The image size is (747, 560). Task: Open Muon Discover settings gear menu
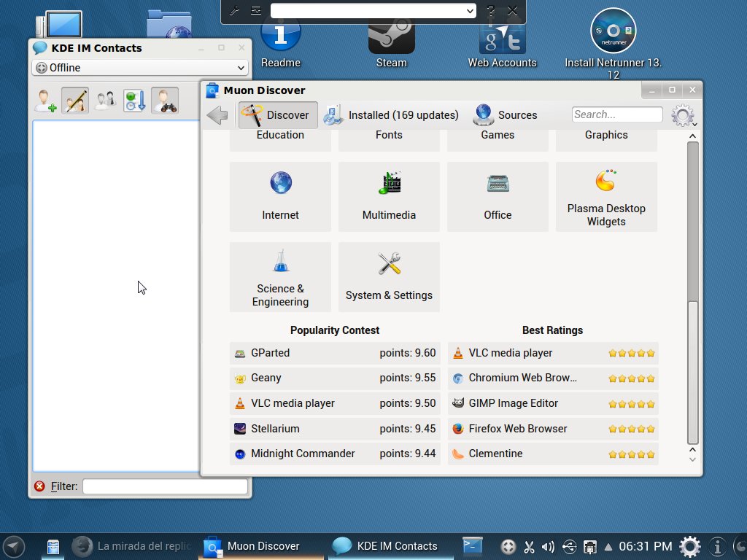click(683, 115)
